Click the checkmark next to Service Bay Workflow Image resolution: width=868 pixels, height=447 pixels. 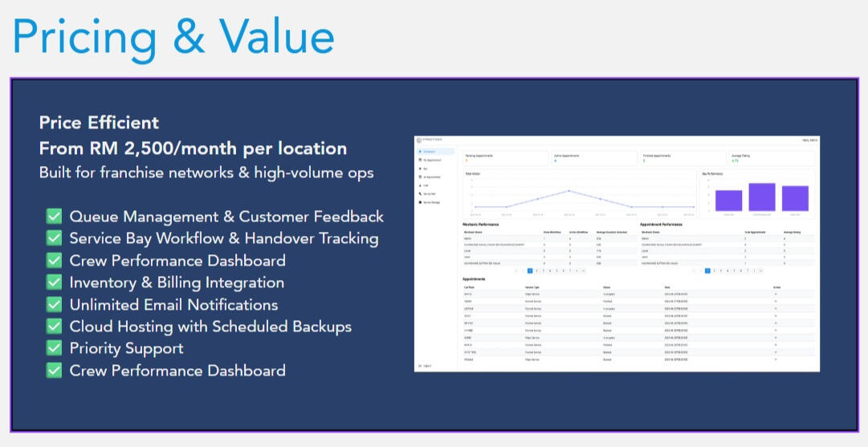(x=55, y=238)
